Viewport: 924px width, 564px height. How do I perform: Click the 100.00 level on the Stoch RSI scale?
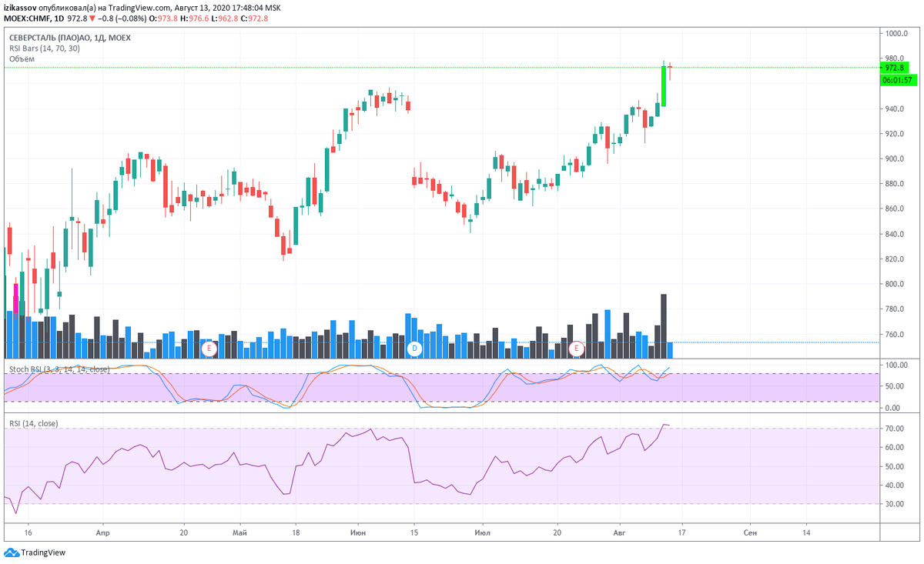point(897,365)
